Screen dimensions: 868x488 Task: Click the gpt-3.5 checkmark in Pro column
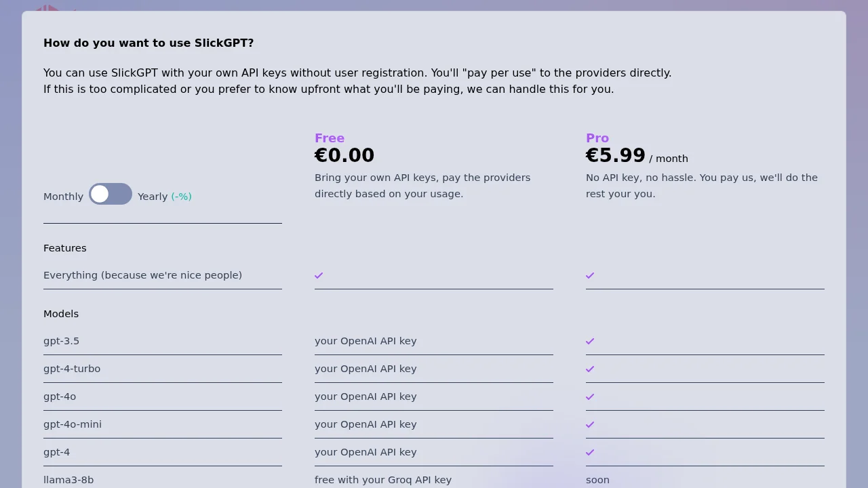coord(589,341)
